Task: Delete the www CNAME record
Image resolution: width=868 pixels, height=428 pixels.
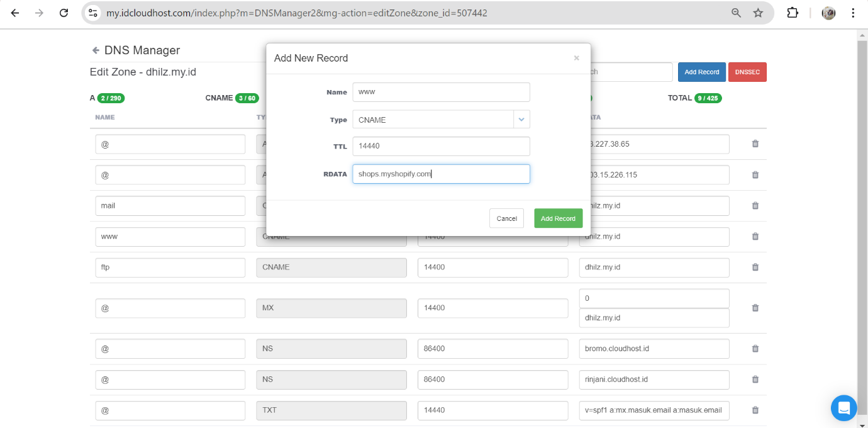Action: tap(755, 236)
